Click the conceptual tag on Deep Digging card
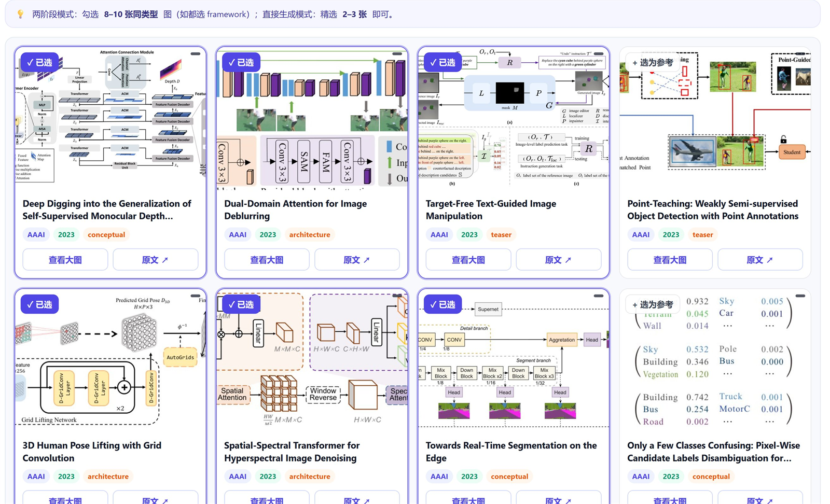The image size is (830, 504). (106, 235)
